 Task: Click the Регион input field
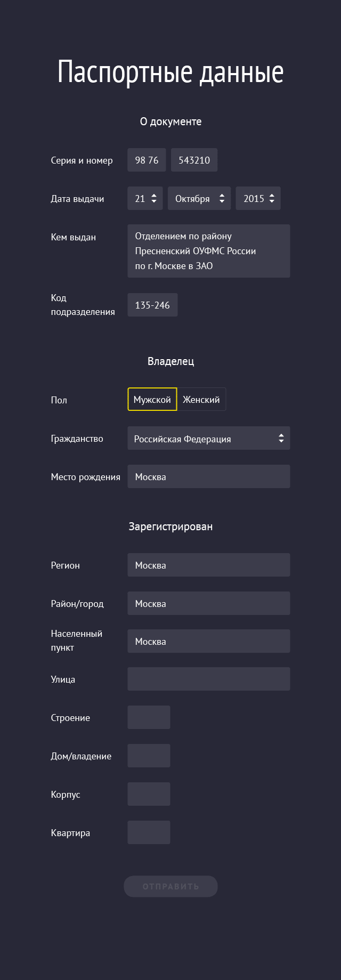209,565
